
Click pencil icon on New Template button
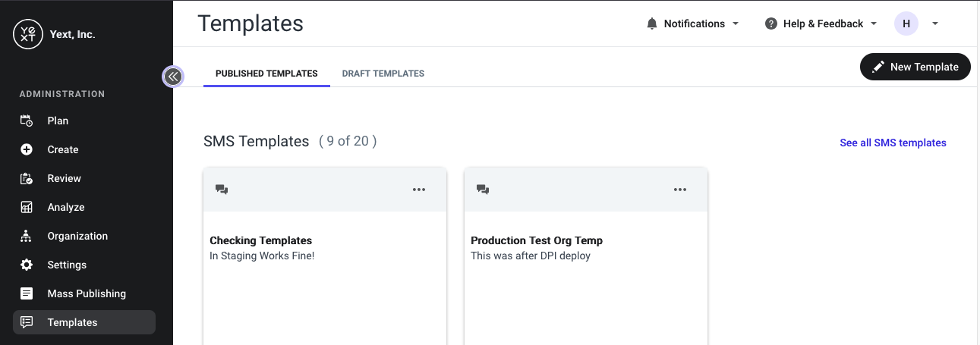tap(878, 67)
